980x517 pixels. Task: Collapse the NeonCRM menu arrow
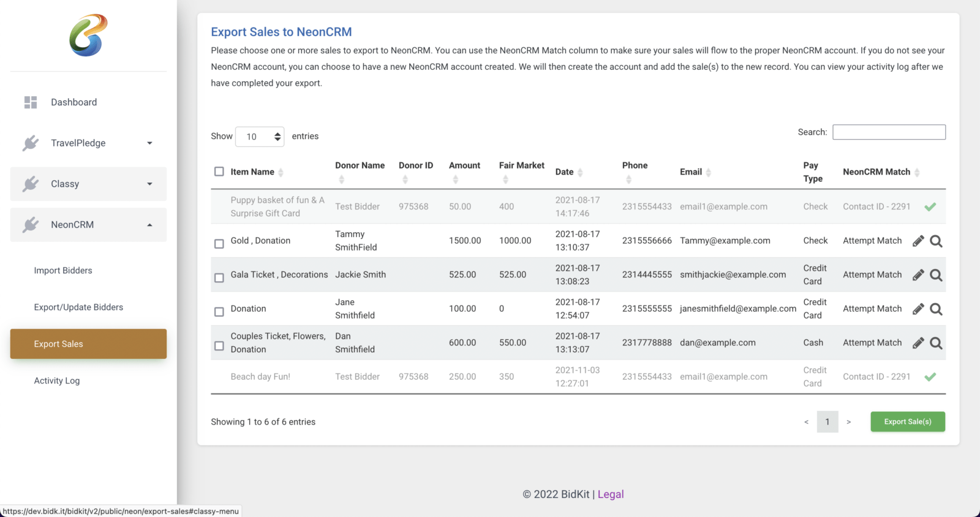(x=149, y=225)
